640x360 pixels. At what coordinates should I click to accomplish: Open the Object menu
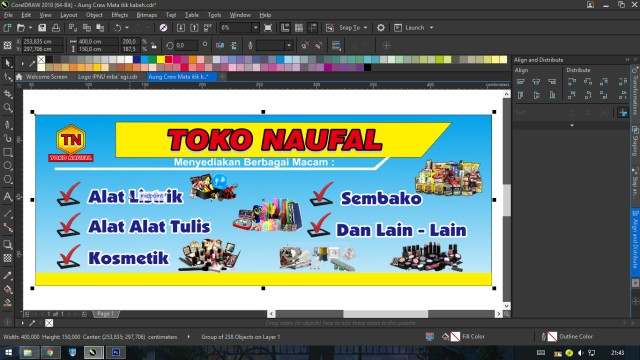coord(94,15)
